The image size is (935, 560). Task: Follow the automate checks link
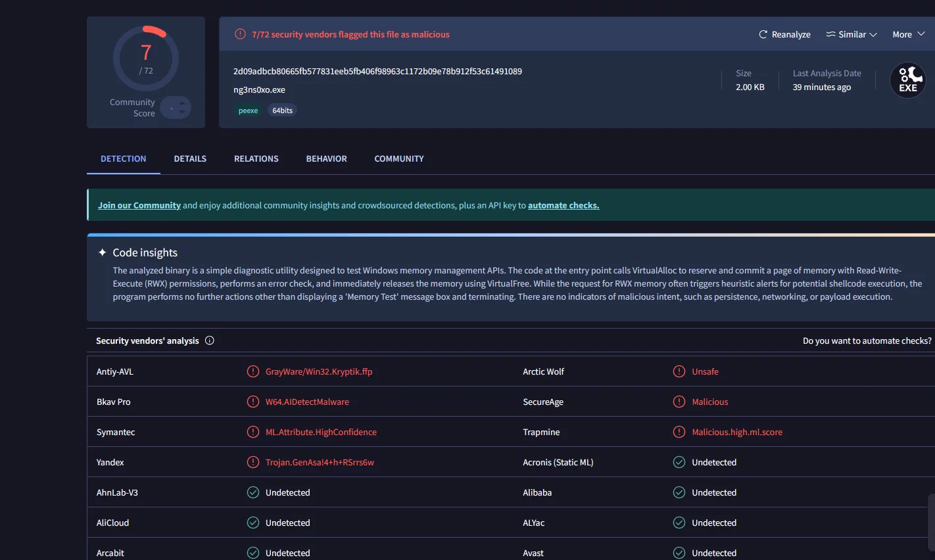point(563,205)
